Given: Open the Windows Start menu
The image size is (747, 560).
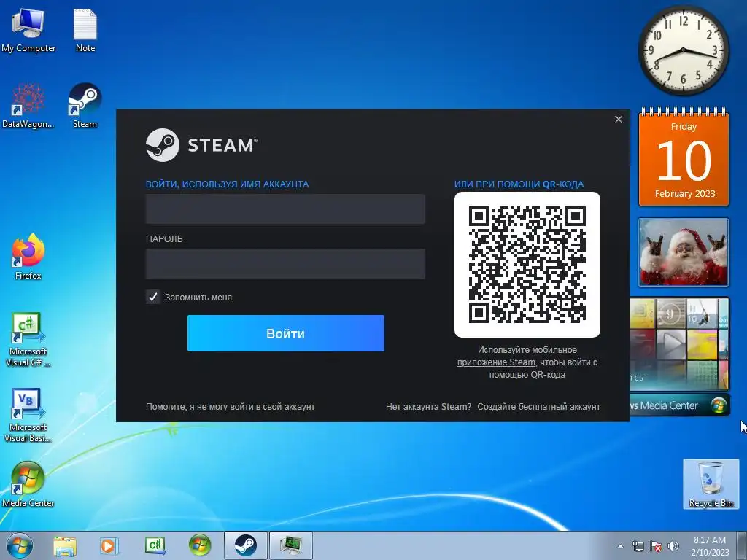Looking at the screenshot, I should [x=20, y=545].
